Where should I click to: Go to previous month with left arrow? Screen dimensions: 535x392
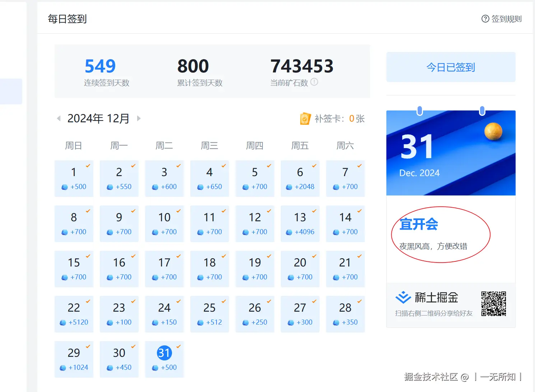coord(59,118)
